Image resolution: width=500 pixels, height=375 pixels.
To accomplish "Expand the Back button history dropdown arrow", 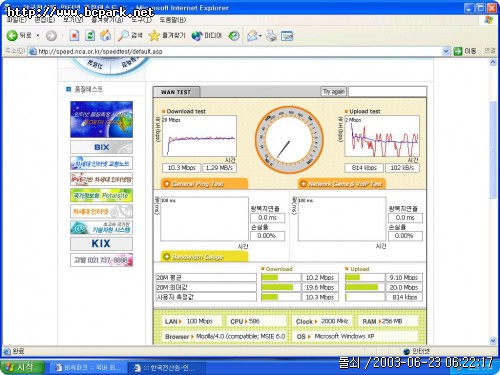I will [x=38, y=35].
